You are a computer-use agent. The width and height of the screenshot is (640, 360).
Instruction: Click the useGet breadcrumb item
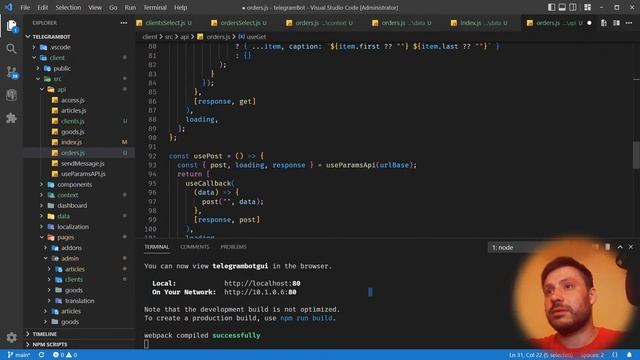click(x=252, y=37)
